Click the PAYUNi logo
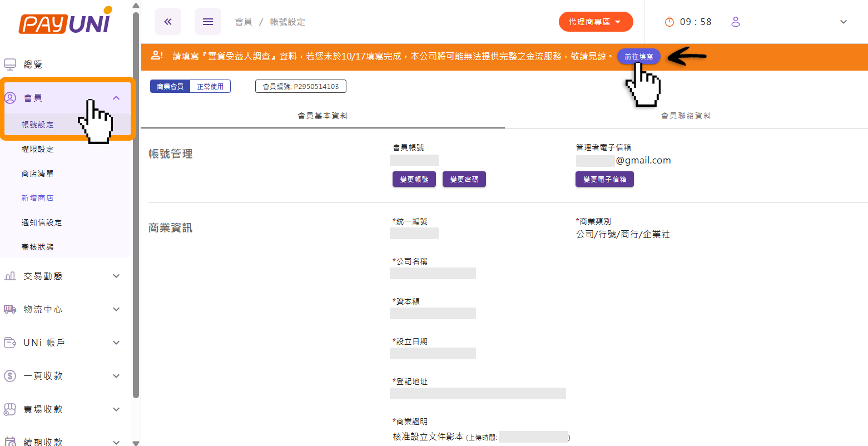This screenshot has width=868, height=446. 65,22
